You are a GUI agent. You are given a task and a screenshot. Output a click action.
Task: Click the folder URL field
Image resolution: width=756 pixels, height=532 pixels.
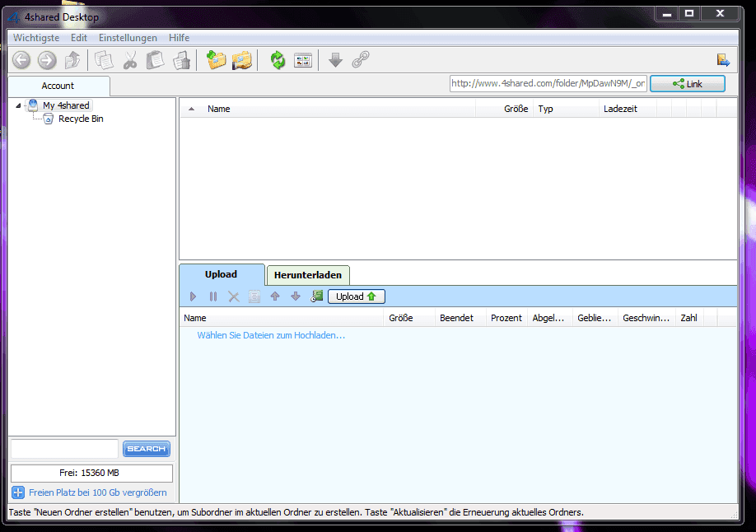tap(548, 83)
